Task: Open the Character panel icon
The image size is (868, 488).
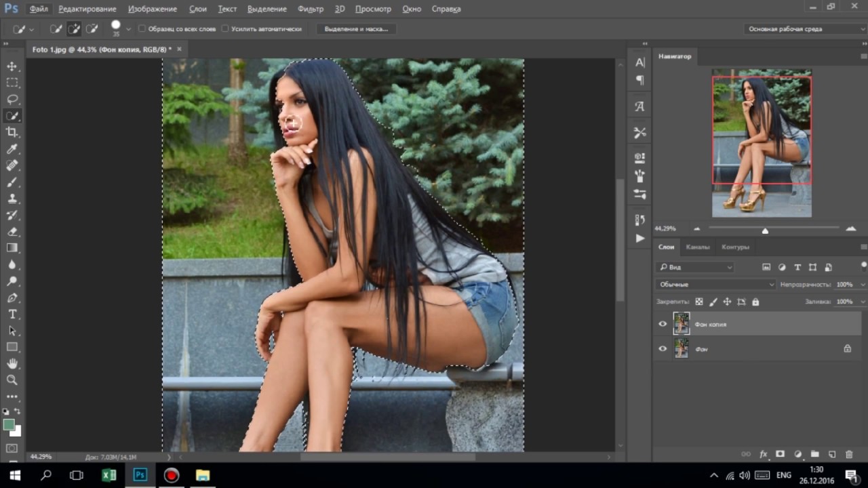Action: (639, 62)
